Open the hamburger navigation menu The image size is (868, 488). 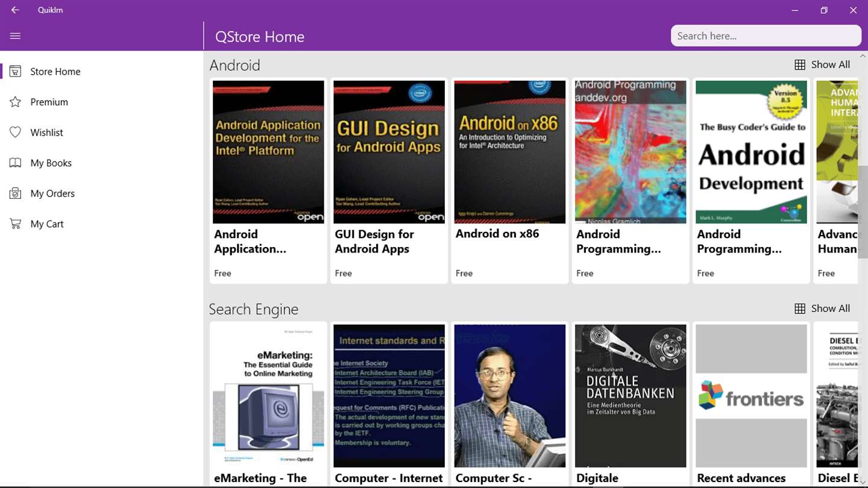[x=15, y=36]
